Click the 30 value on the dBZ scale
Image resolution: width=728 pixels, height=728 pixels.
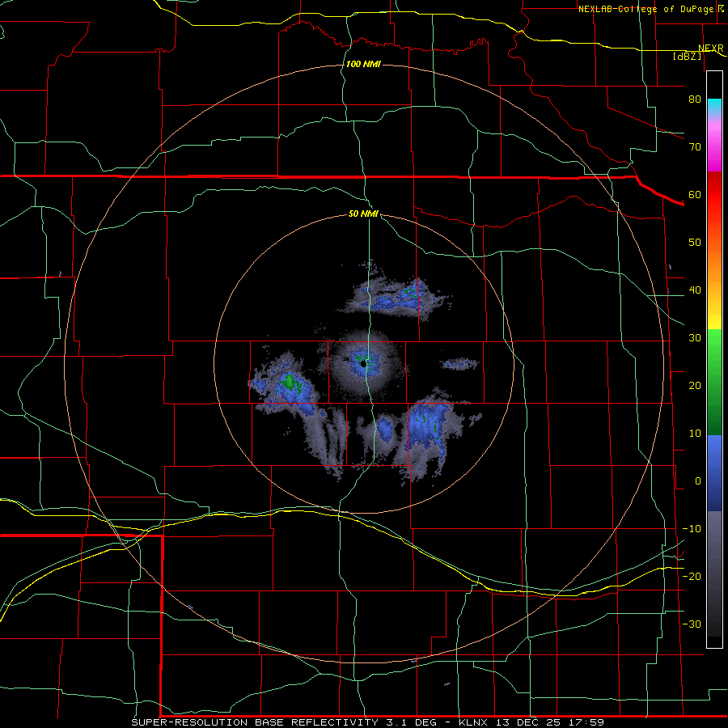point(695,338)
